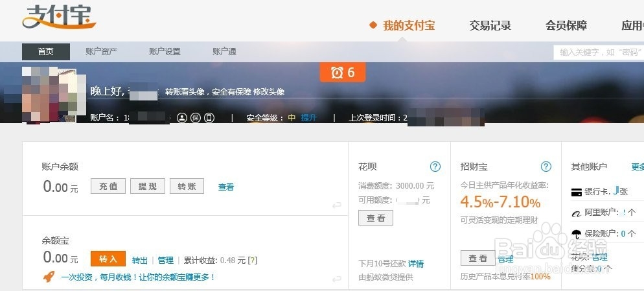Select the 账户设置 sub-navigation tab
The image size is (644, 291).
tap(165, 52)
